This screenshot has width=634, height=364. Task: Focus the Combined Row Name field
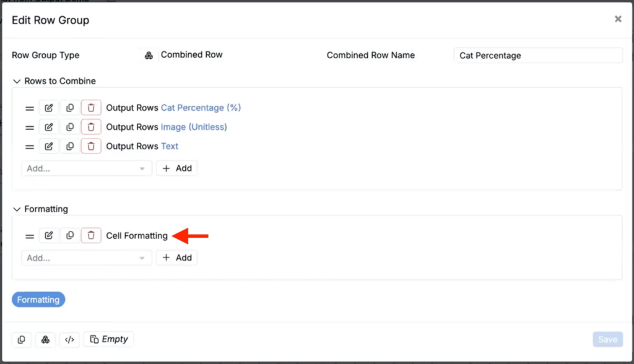538,56
